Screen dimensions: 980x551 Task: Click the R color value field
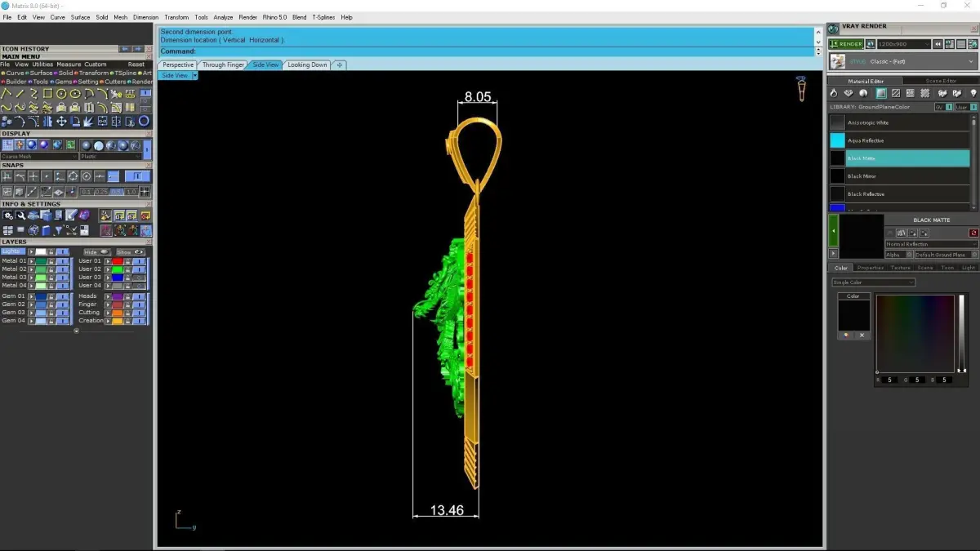click(889, 380)
